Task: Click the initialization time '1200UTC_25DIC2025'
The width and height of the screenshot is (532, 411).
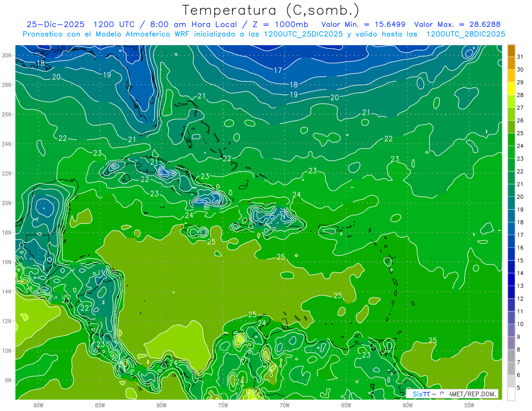Action: (303, 34)
